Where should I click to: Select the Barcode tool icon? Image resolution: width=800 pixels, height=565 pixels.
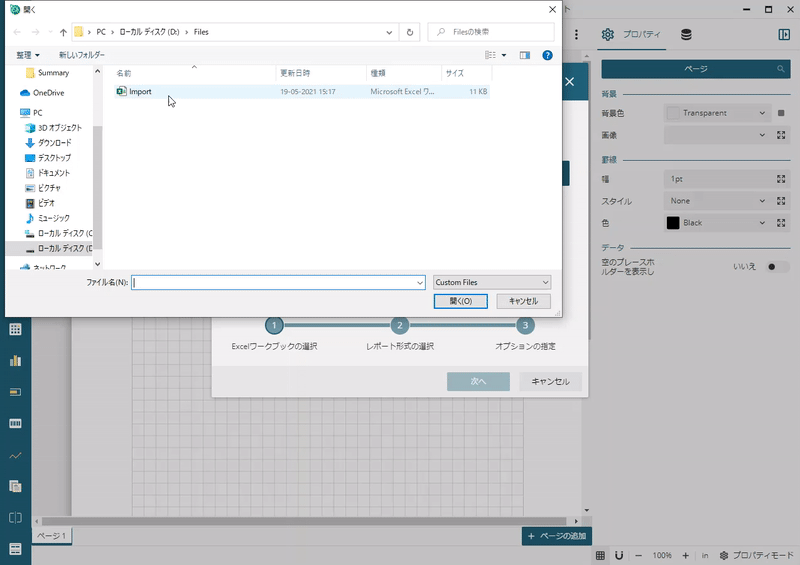pos(15,423)
